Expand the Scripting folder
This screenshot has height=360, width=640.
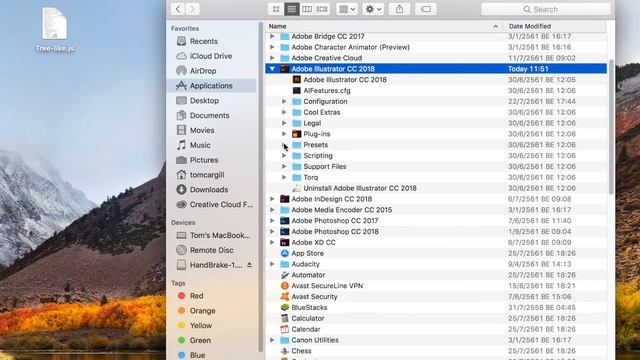[x=284, y=156]
